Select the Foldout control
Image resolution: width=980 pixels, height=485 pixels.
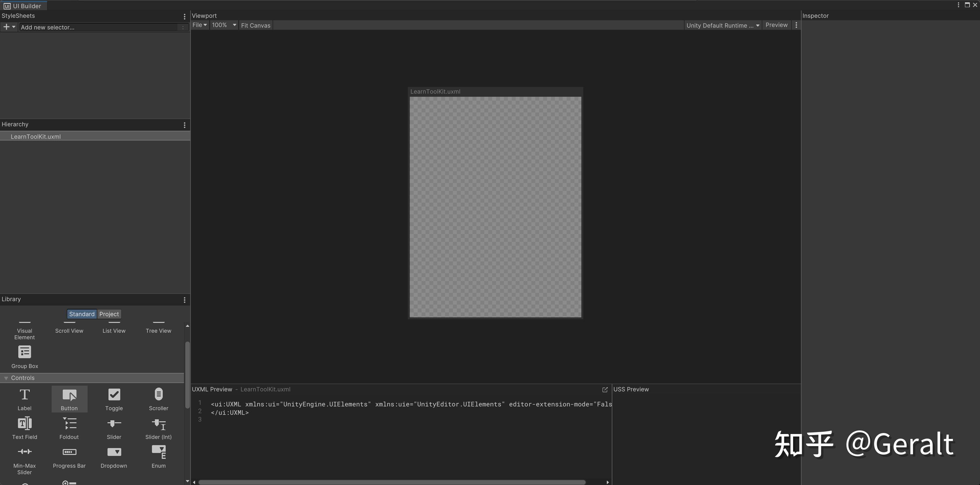click(69, 427)
